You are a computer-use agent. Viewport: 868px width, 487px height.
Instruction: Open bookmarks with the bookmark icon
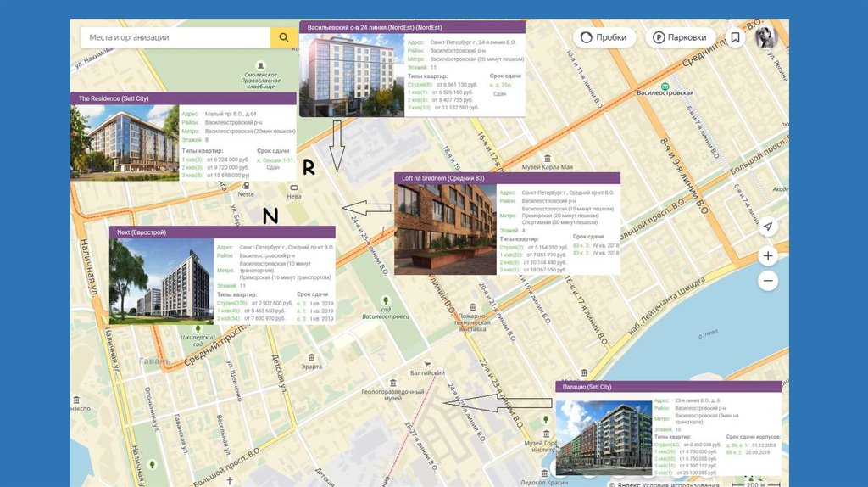(x=735, y=37)
